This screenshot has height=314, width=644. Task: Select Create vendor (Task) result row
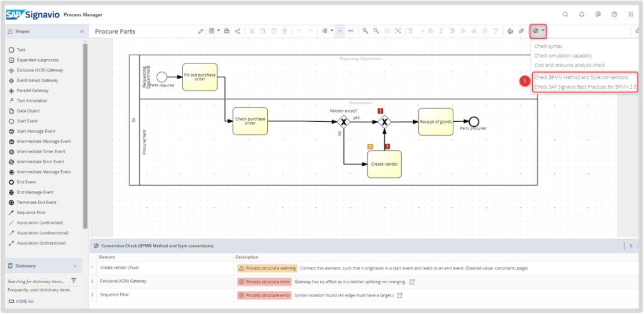point(365,268)
